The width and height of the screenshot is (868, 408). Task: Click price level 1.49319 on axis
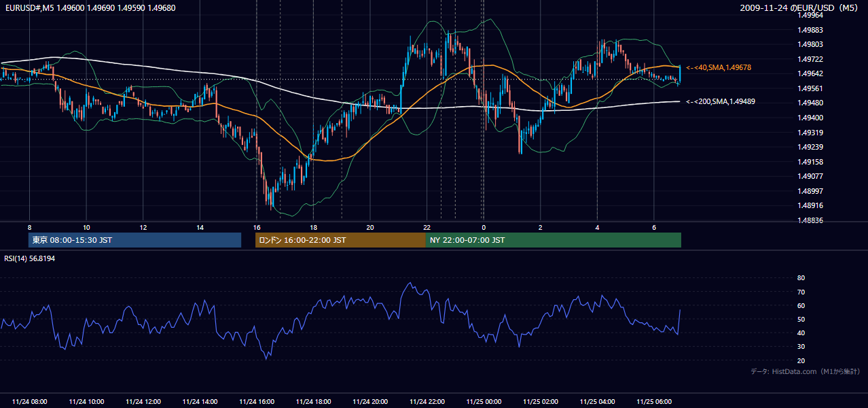pos(810,133)
